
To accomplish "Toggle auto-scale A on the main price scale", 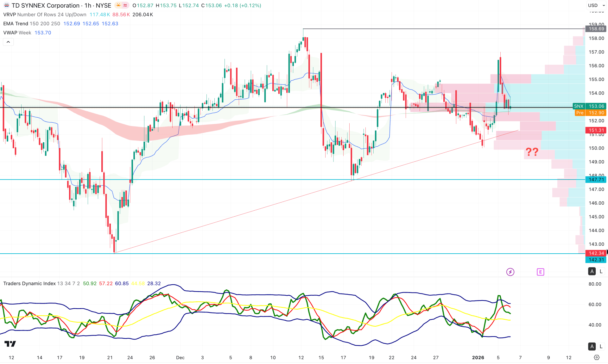I will tap(592, 271).
